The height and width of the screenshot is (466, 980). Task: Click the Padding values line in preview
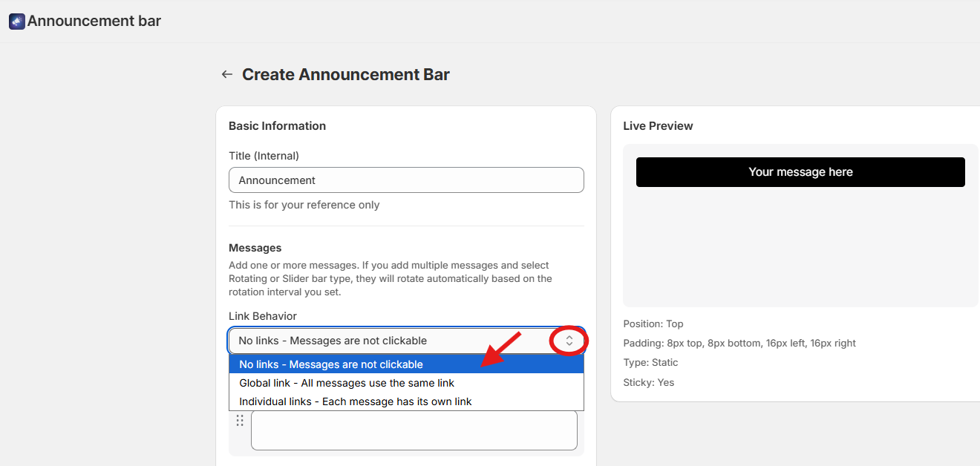click(x=739, y=343)
